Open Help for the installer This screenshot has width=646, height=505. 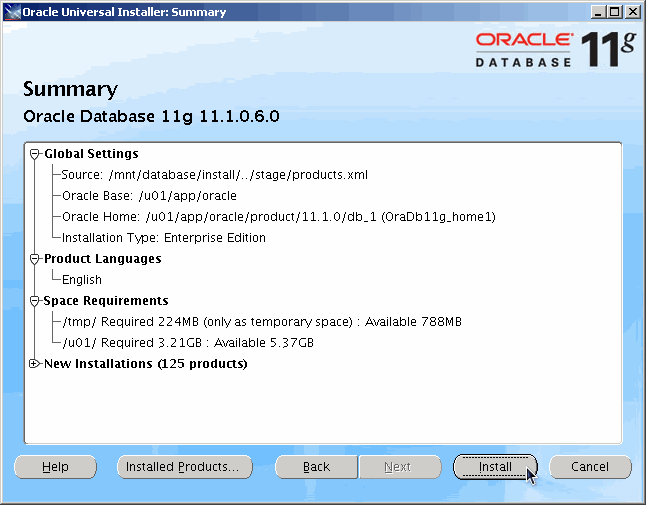(55, 467)
